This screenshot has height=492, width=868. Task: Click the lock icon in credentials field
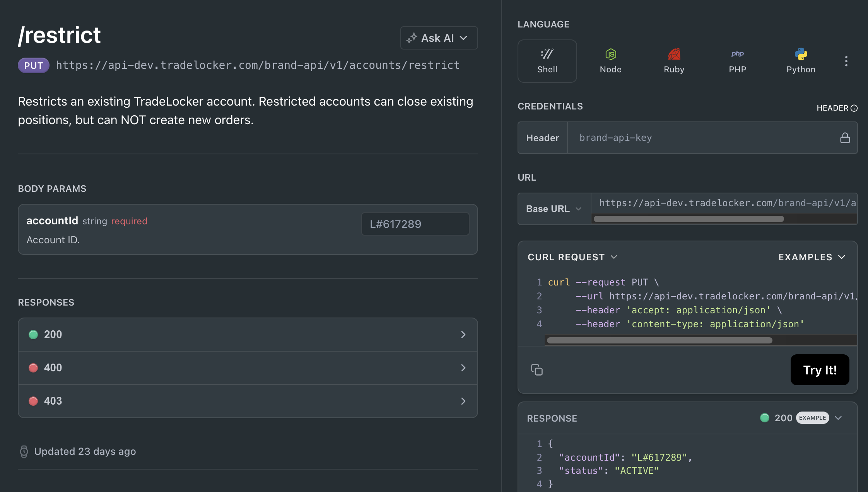click(845, 138)
